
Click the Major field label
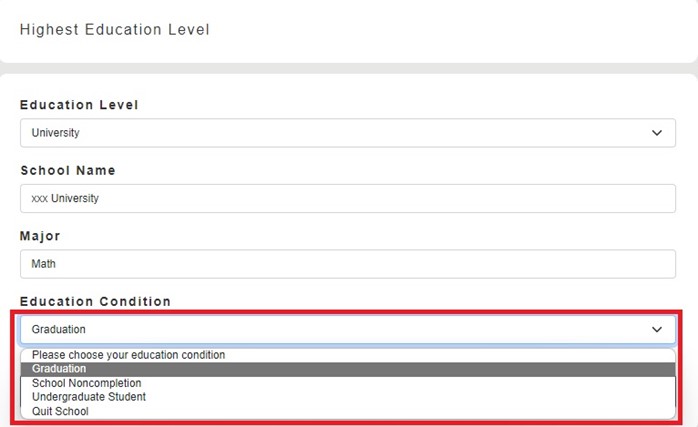click(40, 236)
